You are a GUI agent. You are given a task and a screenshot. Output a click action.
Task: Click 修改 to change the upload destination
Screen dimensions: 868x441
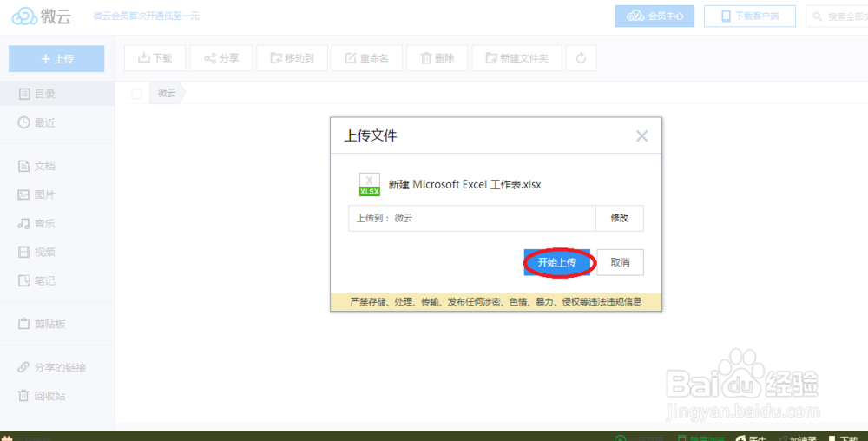click(x=620, y=218)
